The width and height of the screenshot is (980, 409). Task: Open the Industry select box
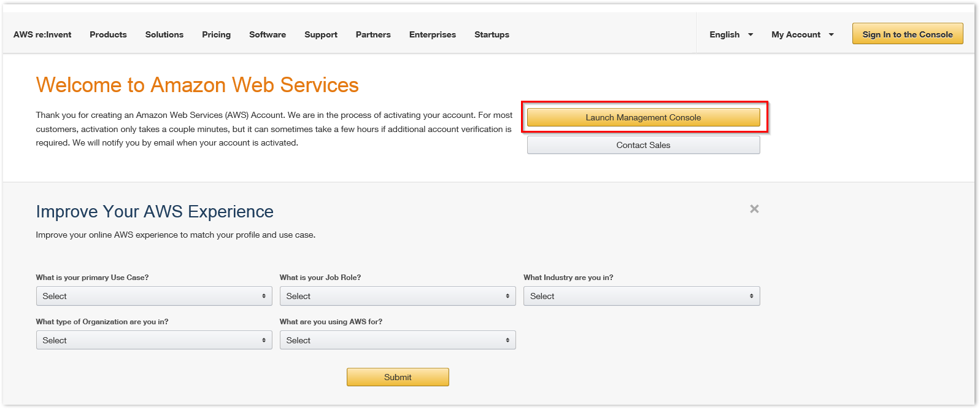coord(641,296)
